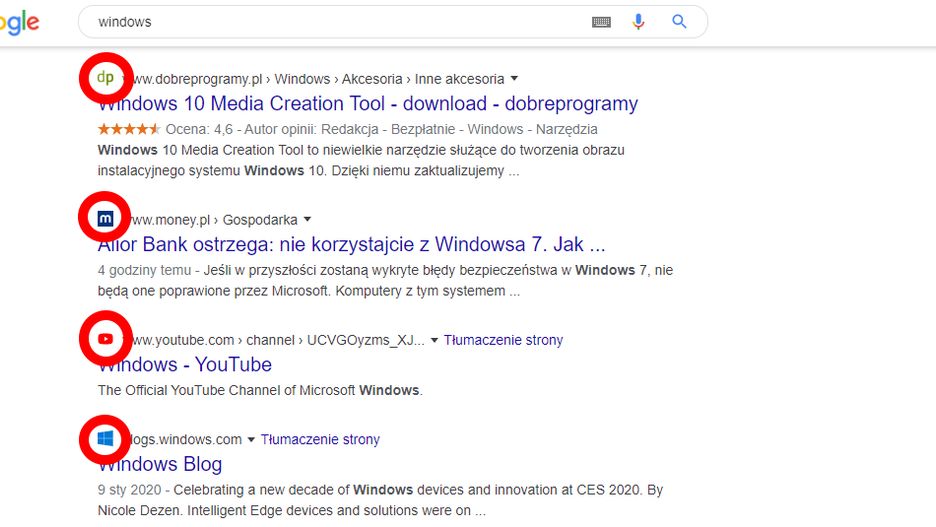Expand the arrow after the youtube.com channel URL
Viewport: 936px width, 527px height.
pos(434,340)
